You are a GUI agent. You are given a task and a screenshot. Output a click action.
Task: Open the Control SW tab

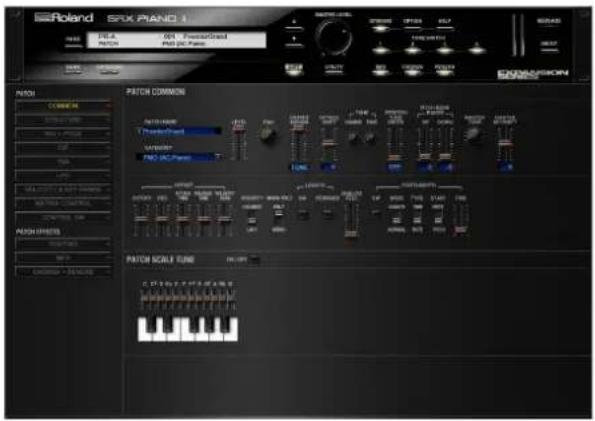tap(63, 218)
